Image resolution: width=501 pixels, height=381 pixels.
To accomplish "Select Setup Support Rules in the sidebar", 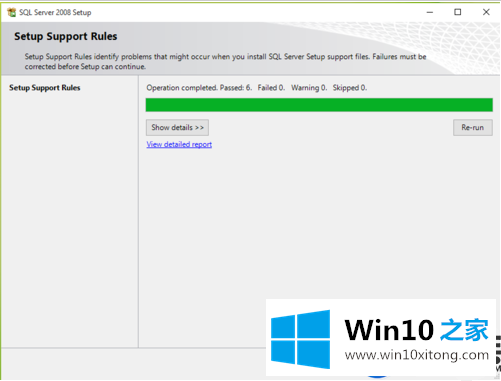I will coord(45,88).
